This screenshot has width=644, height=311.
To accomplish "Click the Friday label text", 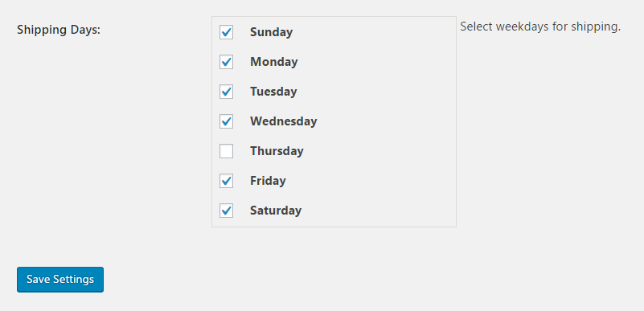I will [x=268, y=181].
